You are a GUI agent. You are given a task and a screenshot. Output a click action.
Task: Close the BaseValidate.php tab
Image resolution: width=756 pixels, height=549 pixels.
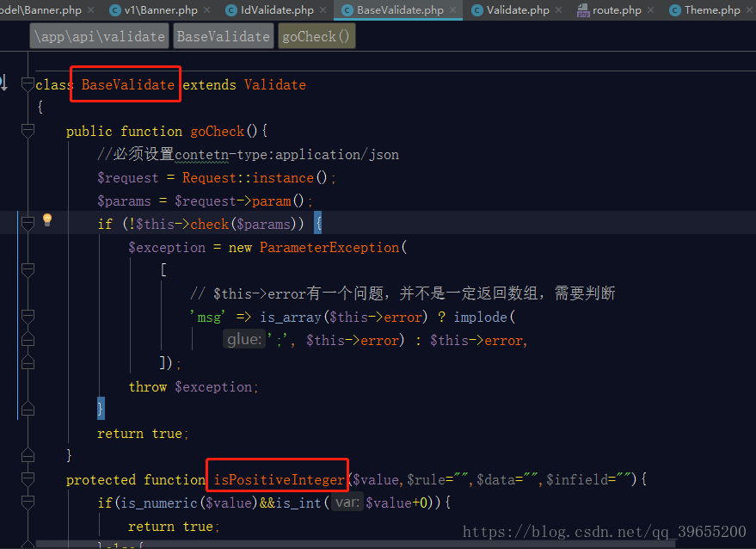click(x=452, y=9)
